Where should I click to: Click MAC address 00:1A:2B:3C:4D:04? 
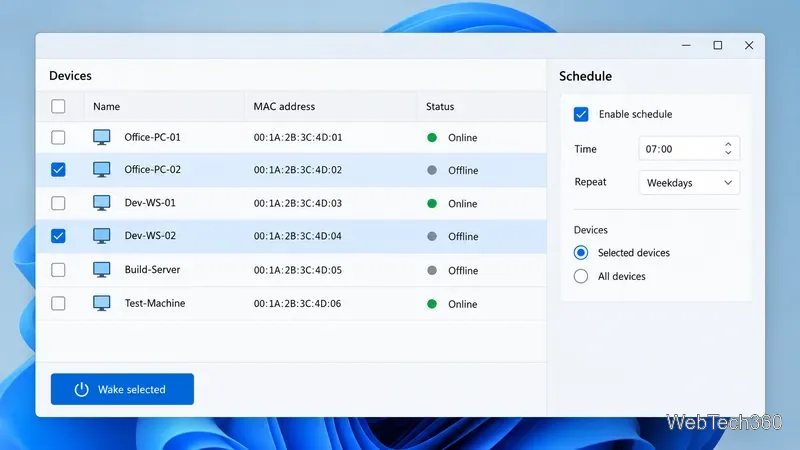tap(298, 236)
